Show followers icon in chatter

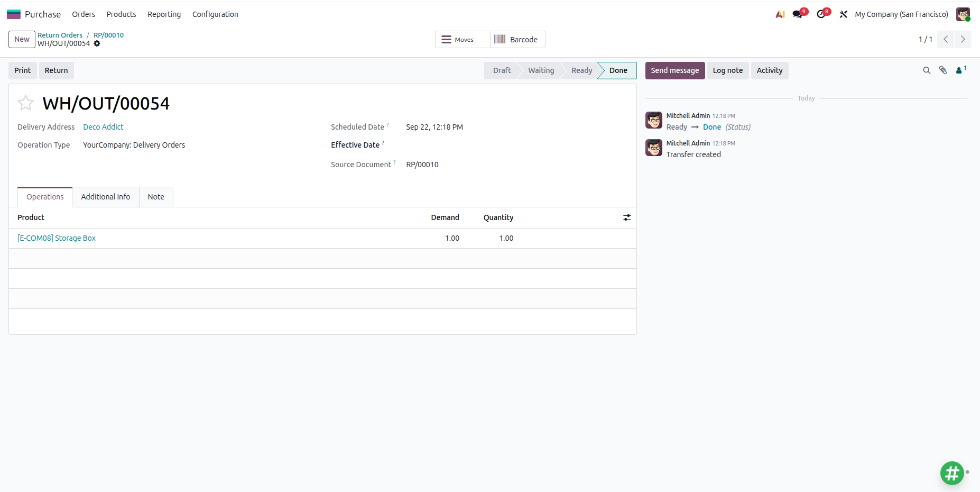960,70
